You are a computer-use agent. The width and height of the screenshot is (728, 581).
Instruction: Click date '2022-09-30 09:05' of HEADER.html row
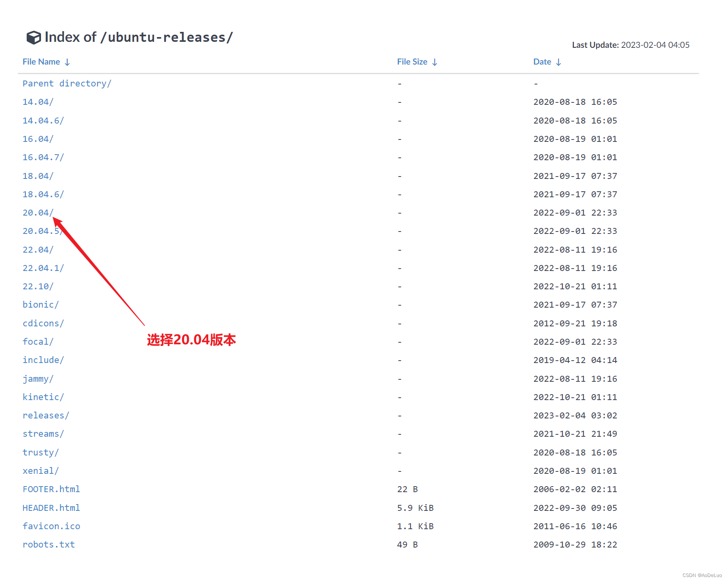(x=575, y=508)
